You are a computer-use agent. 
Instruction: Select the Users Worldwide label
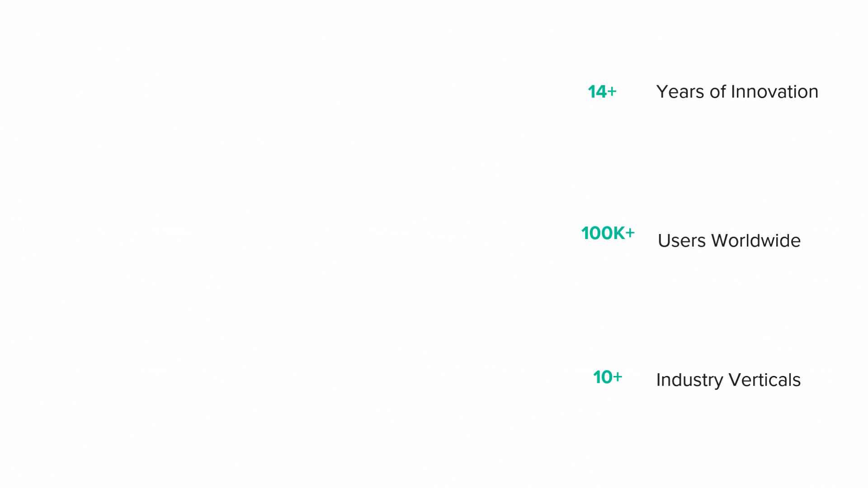click(x=729, y=240)
